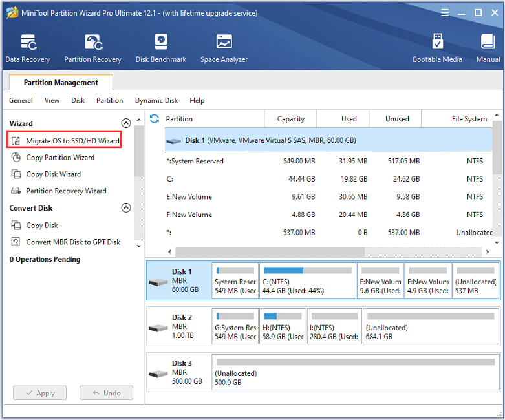Click the Migrate OS to SSD/HD Wizard icon
505x420 pixels.
(x=16, y=141)
